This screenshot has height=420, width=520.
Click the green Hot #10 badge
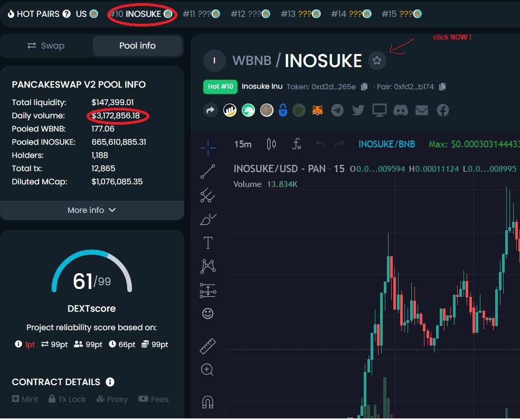pyautogui.click(x=220, y=87)
